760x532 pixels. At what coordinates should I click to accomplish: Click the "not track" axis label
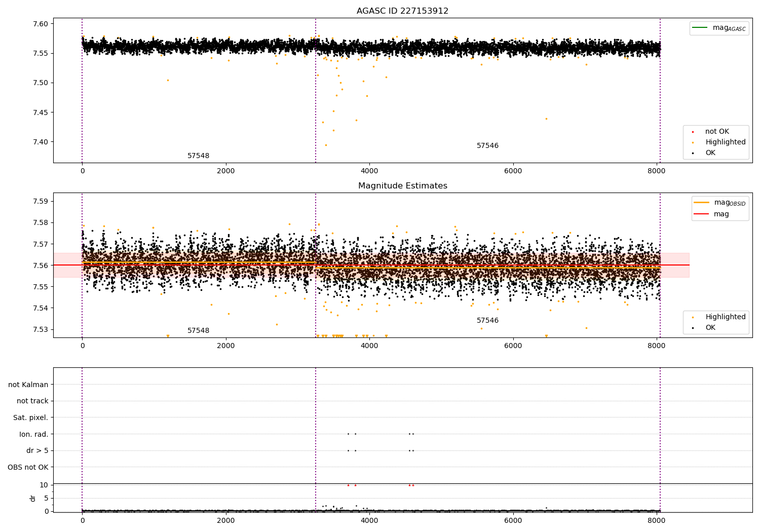(32, 401)
